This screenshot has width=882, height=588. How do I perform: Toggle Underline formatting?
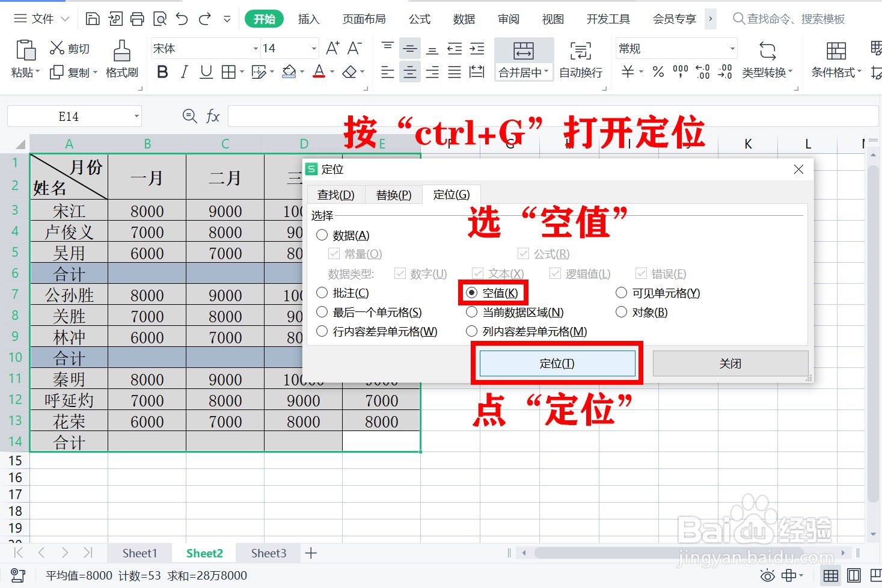point(206,72)
